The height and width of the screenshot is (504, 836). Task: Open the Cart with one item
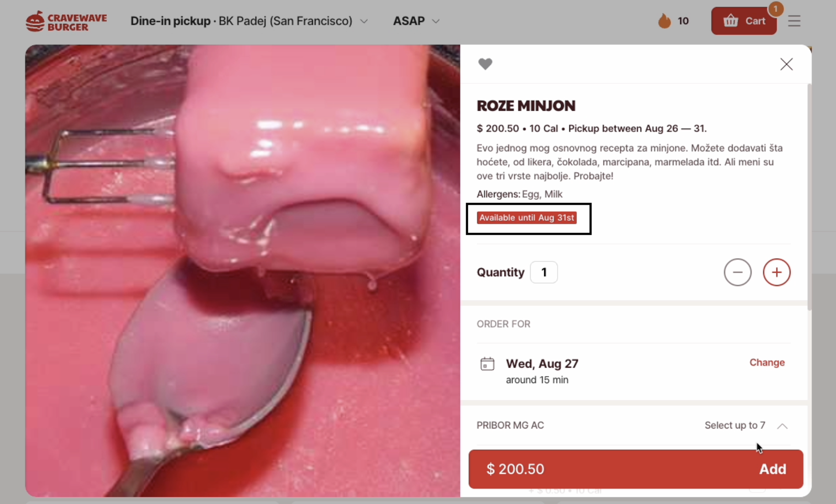[744, 20]
